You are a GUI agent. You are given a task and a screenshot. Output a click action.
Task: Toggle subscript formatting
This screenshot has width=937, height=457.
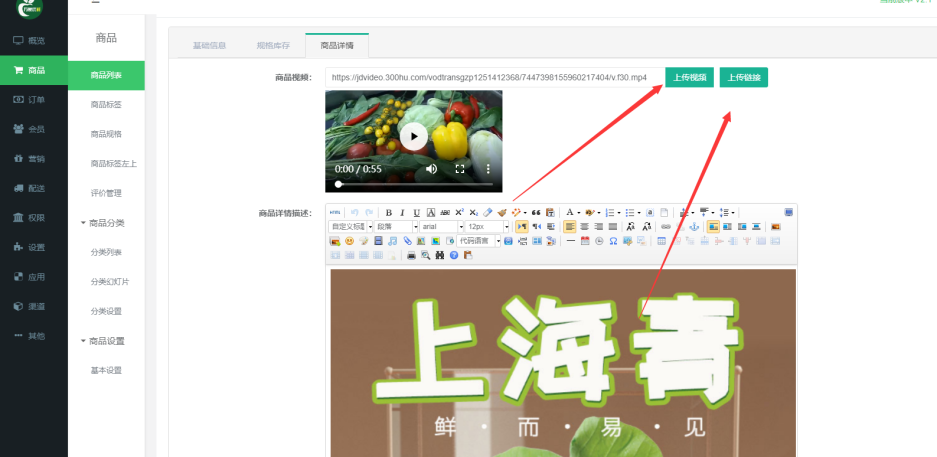tap(473, 213)
